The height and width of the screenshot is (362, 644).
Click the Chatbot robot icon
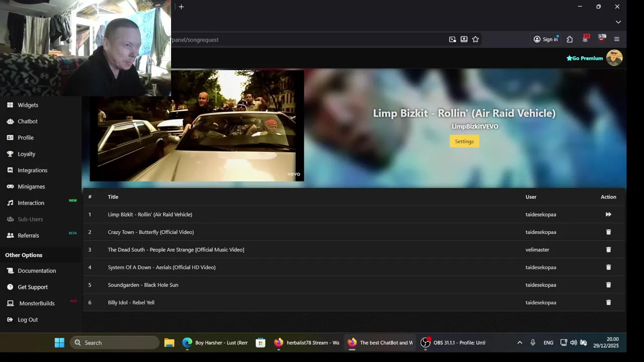10,121
